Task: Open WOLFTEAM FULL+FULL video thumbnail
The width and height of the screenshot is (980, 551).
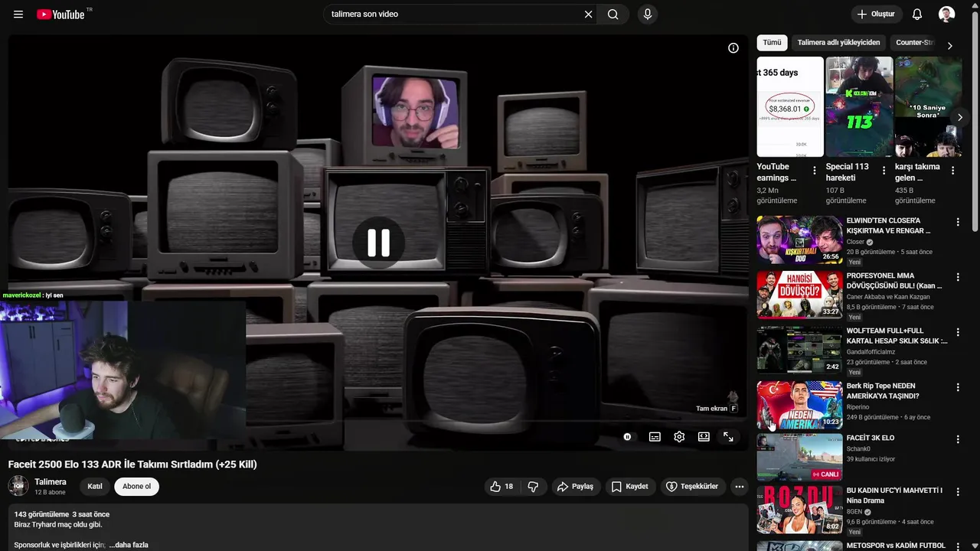Action: coord(799,350)
